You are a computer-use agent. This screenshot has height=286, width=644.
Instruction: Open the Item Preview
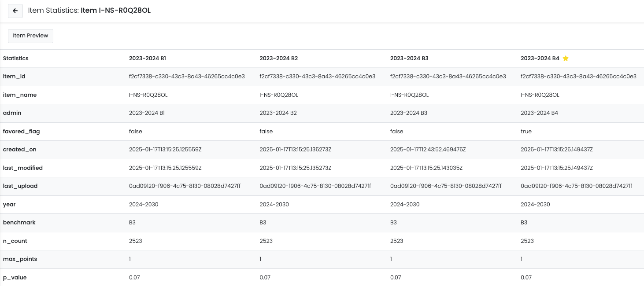[30, 36]
